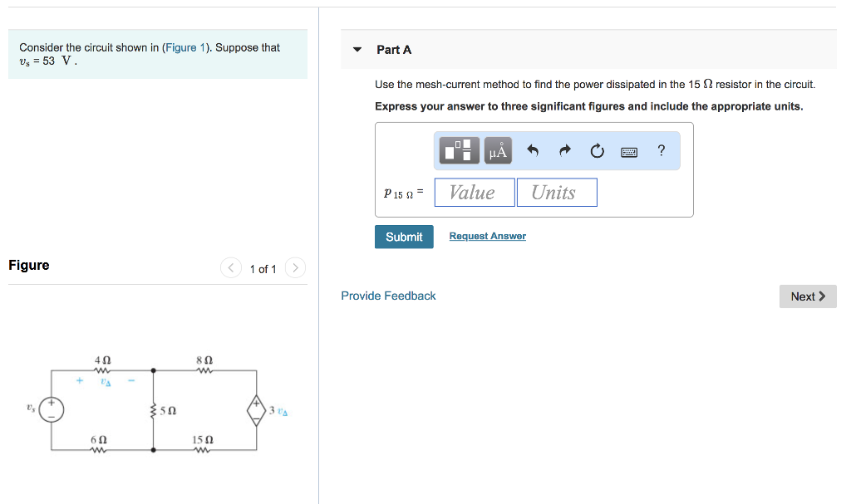Viewport: 851px width, 504px height.
Task: Click the 1 of 1 page indicator
Action: click(x=263, y=269)
